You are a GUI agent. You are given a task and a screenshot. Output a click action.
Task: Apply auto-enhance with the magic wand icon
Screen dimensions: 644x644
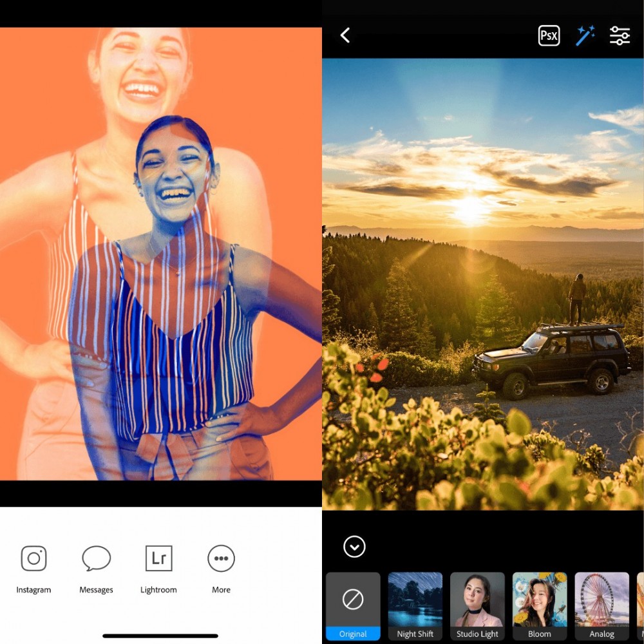click(585, 36)
